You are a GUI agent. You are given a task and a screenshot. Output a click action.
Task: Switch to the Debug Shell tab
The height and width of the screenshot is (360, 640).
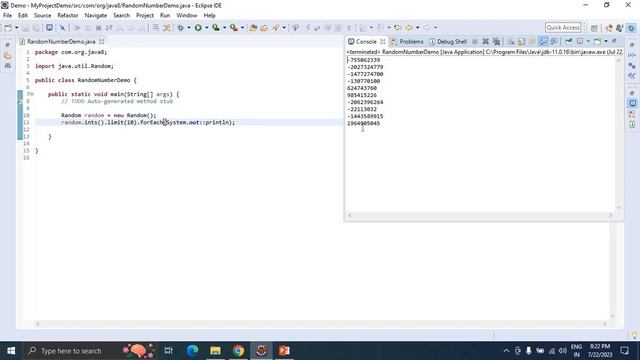click(448, 42)
